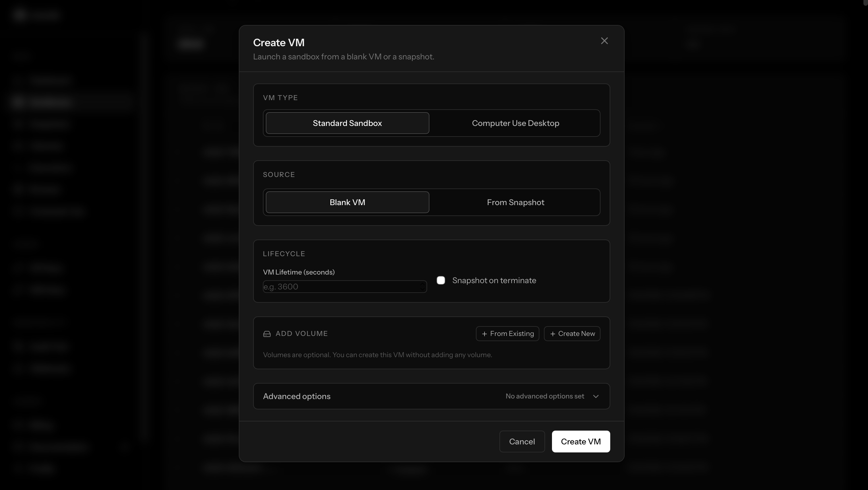This screenshot has width=868, height=490.
Task: Choose From Snapshot as the source
Action: [x=515, y=203]
